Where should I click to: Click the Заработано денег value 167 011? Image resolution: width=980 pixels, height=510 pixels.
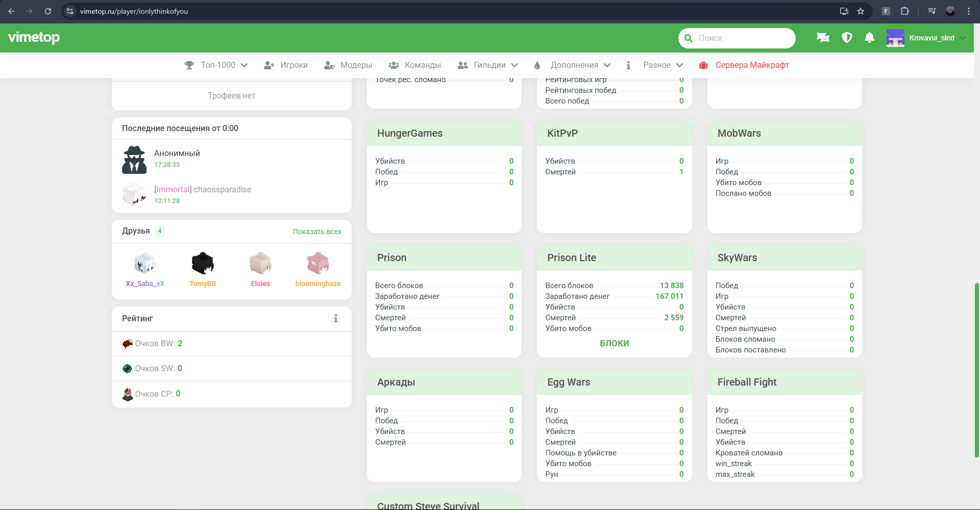click(x=669, y=296)
